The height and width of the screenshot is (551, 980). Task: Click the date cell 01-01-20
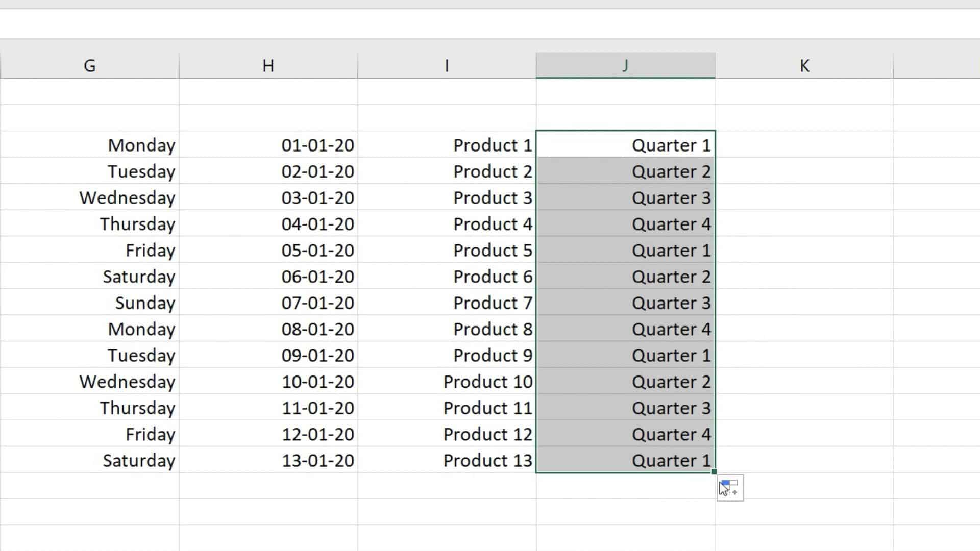[269, 145]
